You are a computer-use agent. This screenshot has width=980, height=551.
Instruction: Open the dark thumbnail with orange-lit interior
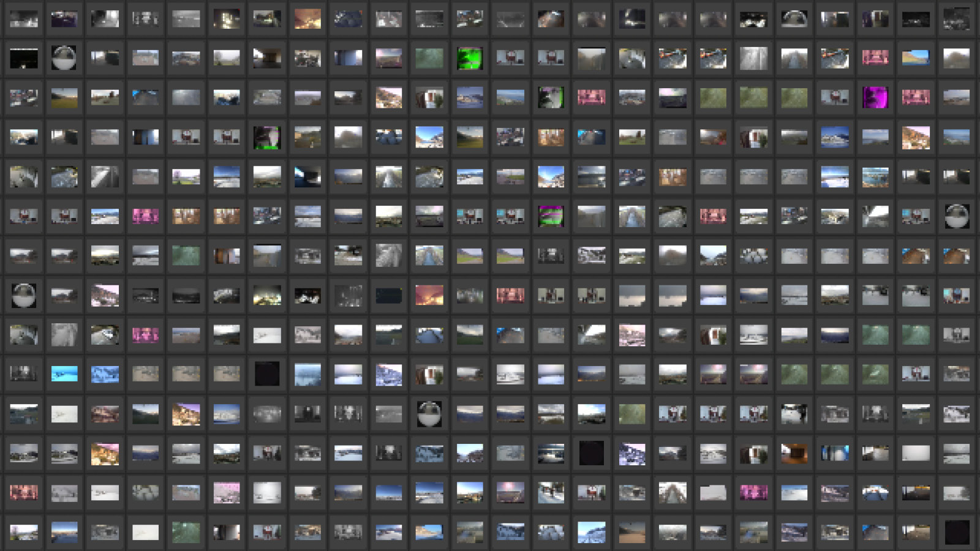point(794,454)
